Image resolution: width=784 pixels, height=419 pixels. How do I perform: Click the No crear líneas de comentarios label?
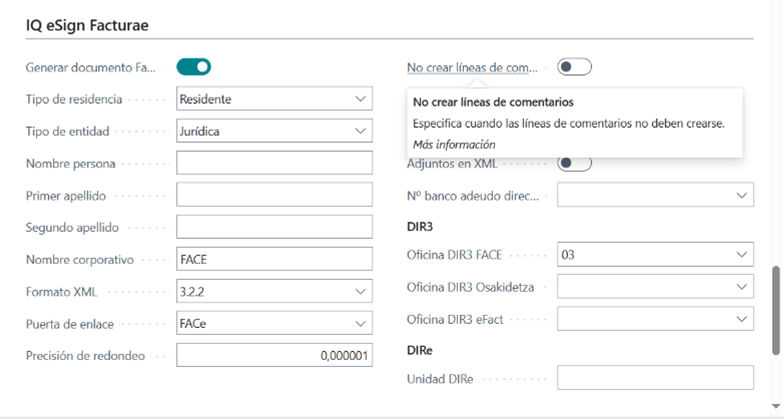click(472, 68)
